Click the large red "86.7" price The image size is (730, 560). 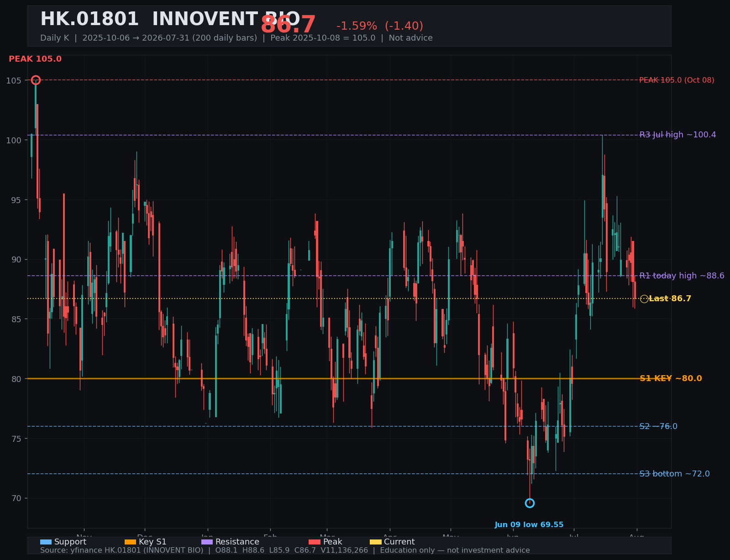pyautogui.click(x=288, y=25)
